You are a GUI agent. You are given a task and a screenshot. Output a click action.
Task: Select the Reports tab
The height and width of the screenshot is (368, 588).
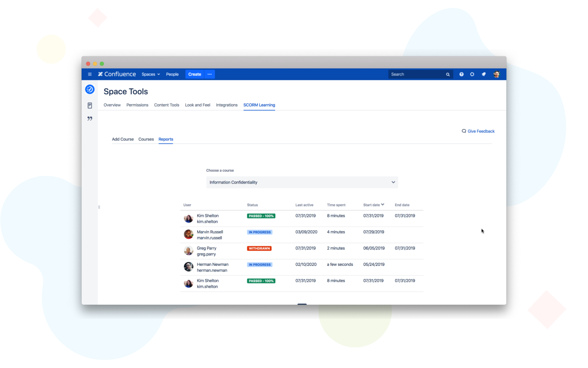[165, 139]
